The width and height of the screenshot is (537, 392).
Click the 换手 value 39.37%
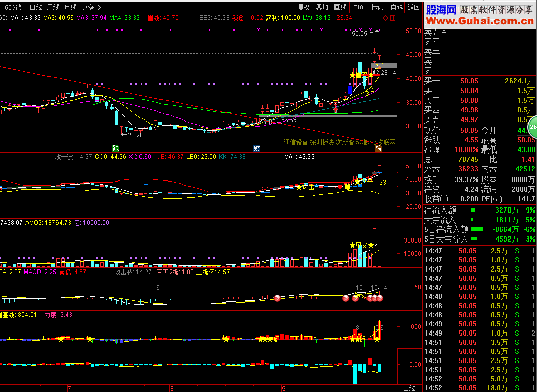(x=467, y=179)
